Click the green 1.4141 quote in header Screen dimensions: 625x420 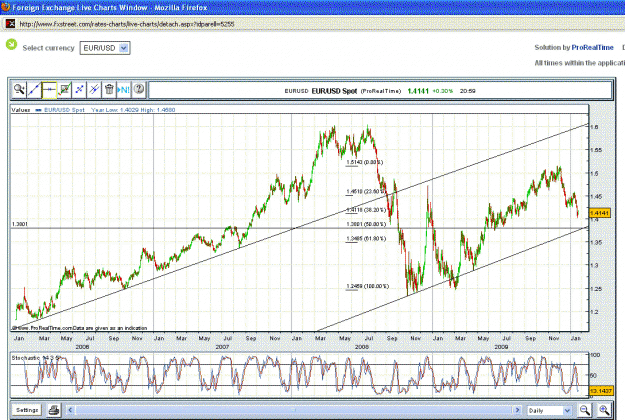[x=418, y=91]
